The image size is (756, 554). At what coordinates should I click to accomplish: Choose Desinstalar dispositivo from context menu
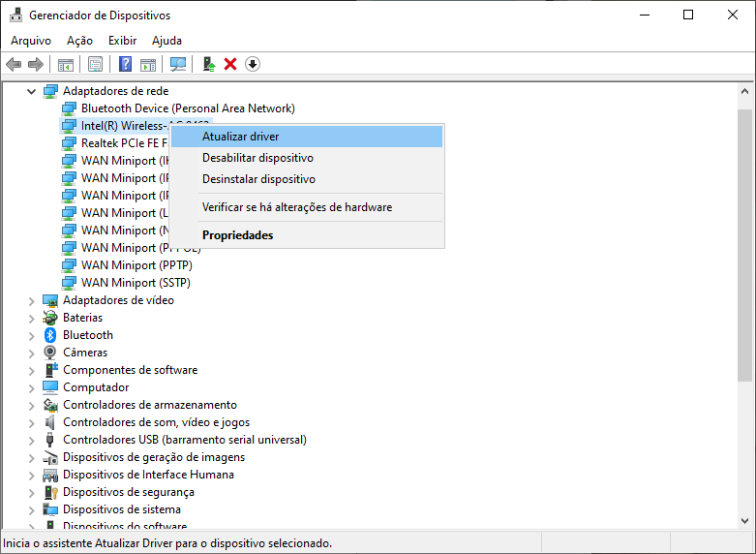click(307, 179)
